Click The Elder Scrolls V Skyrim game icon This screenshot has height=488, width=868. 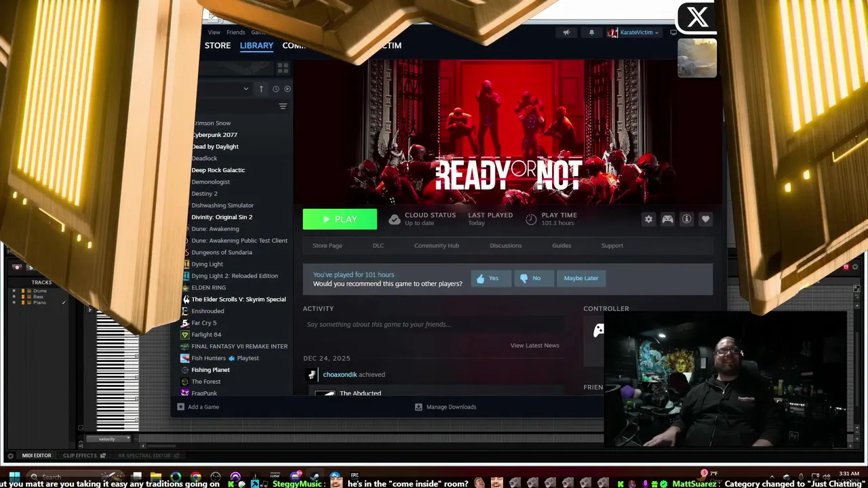pos(186,299)
